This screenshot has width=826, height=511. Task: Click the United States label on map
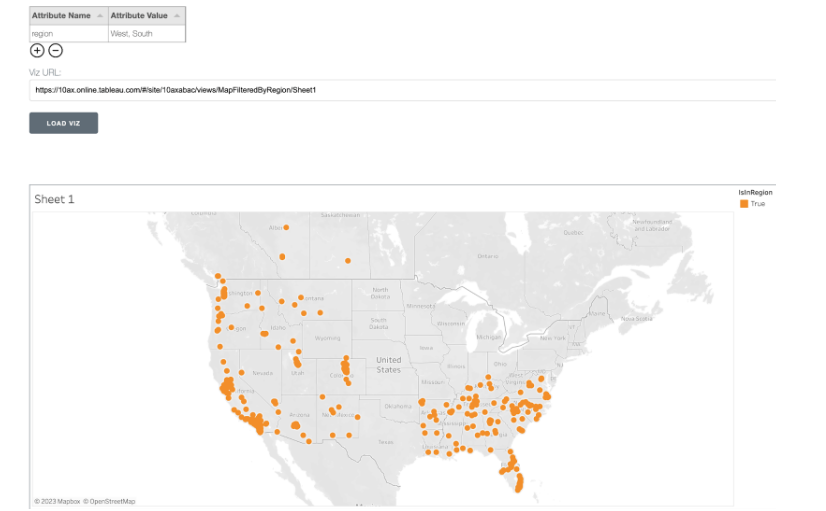click(388, 364)
